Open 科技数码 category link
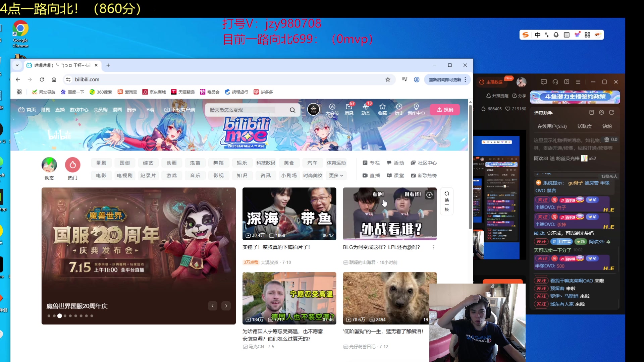Image resolution: width=644 pixels, height=362 pixels. (x=266, y=163)
